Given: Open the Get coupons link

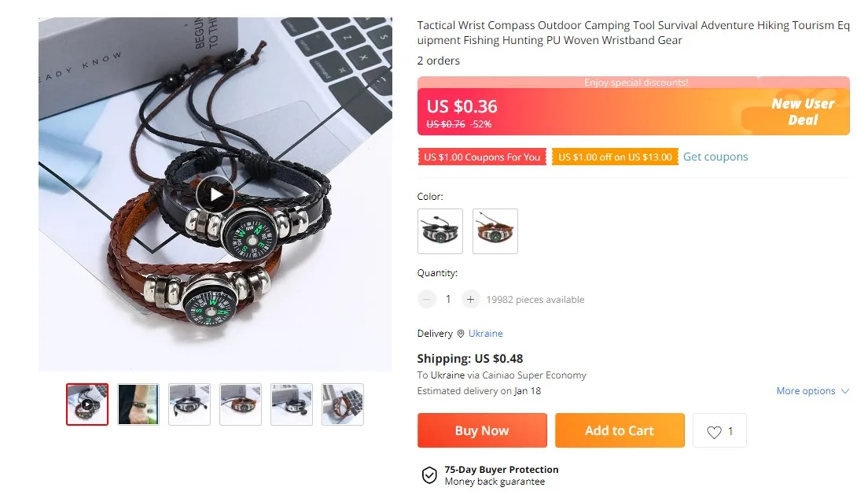Looking at the screenshot, I should (715, 157).
